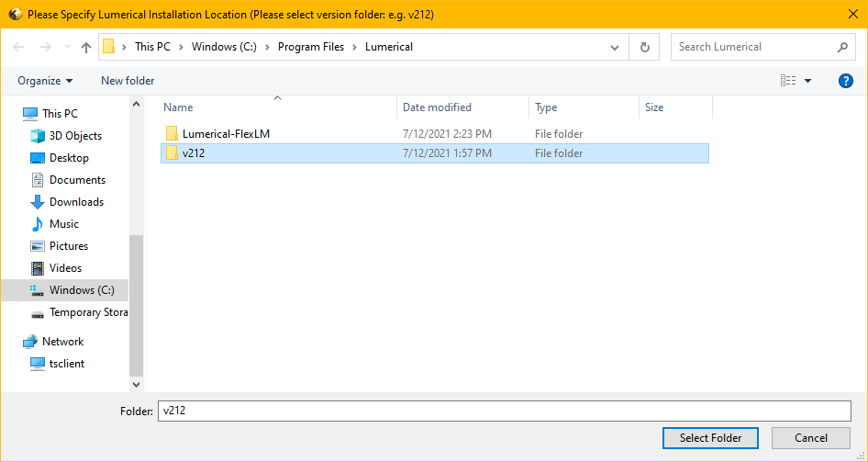Viewport: 868px width, 462px height.
Task: Open the view options dropdown arrow
Action: [807, 81]
